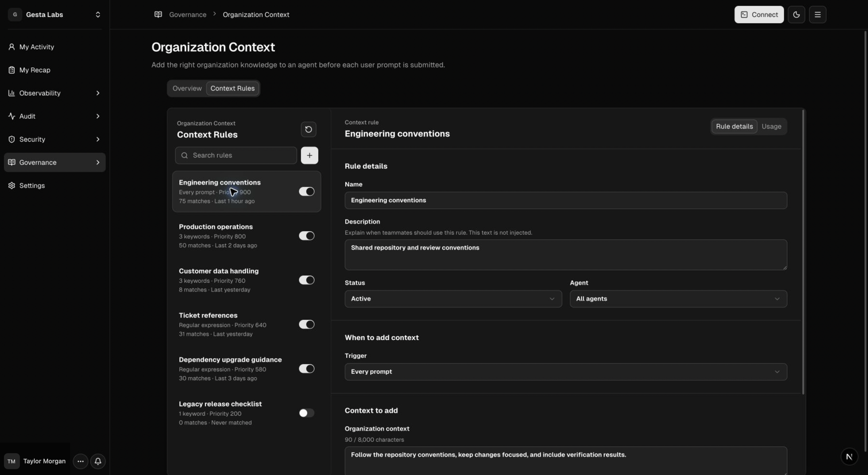Screen dimensions: 868x475
Task: Click the Name field with Engineering conventions
Action: 566,200
